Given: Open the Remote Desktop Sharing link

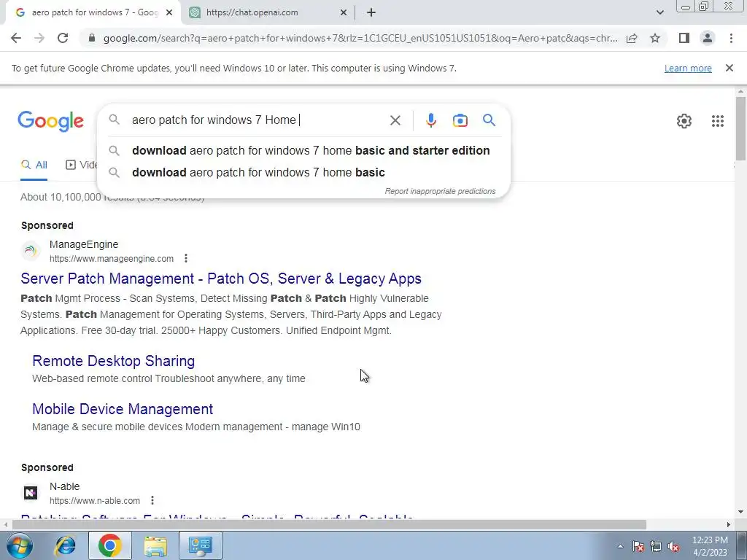Looking at the screenshot, I should pyautogui.click(x=113, y=361).
